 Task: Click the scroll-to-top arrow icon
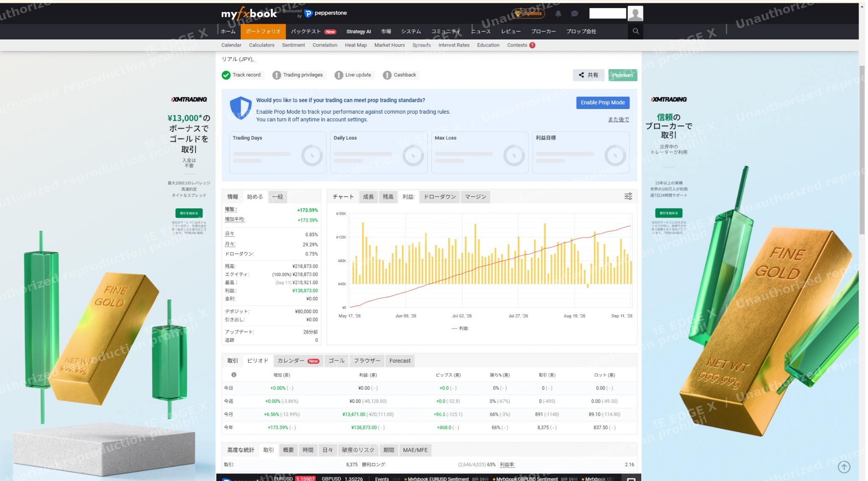tap(844, 467)
